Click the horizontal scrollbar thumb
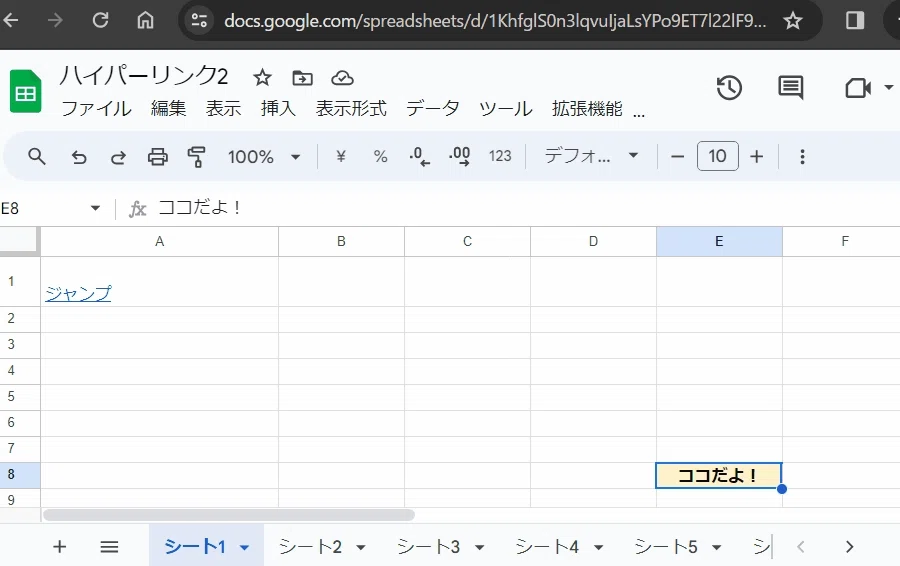900x566 pixels. (228, 514)
